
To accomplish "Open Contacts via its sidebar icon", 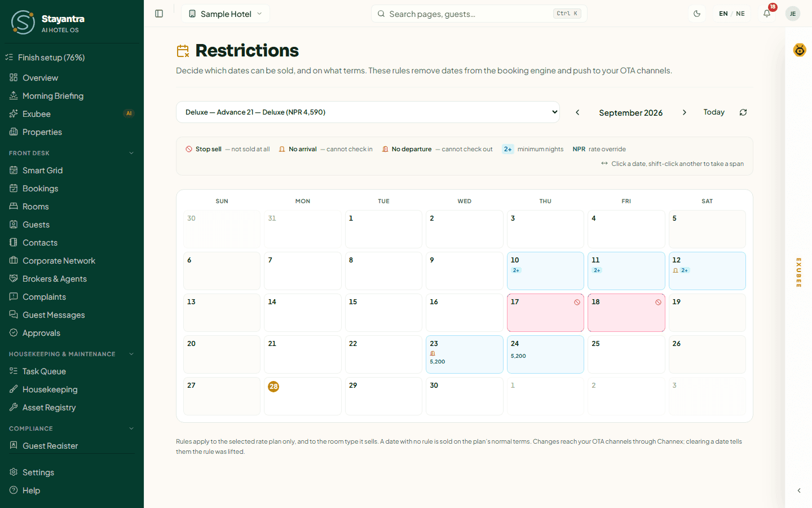I will pyautogui.click(x=14, y=243).
